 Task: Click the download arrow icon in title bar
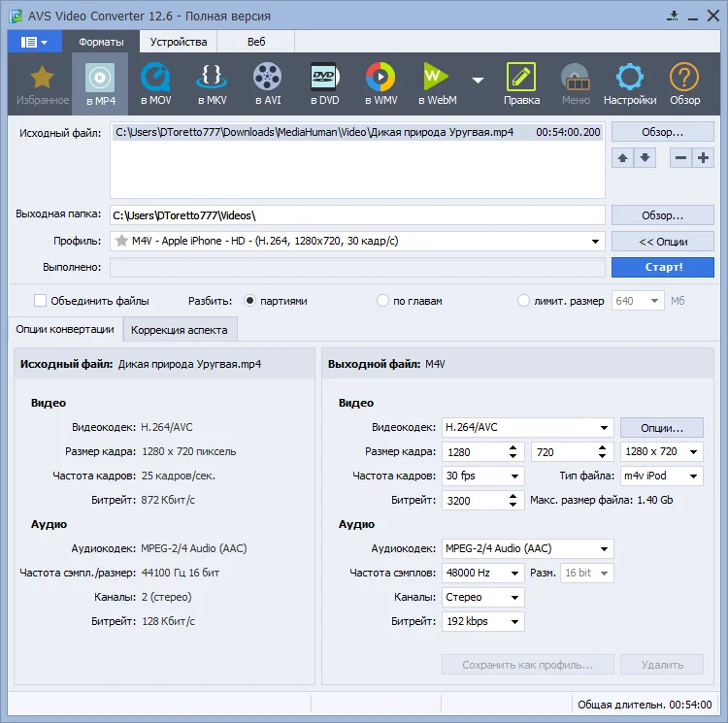point(673,16)
